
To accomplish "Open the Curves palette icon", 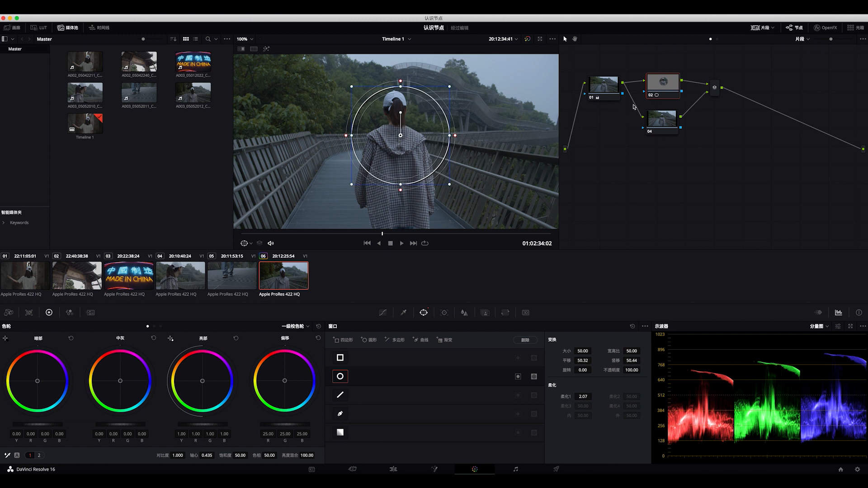I will click(382, 313).
